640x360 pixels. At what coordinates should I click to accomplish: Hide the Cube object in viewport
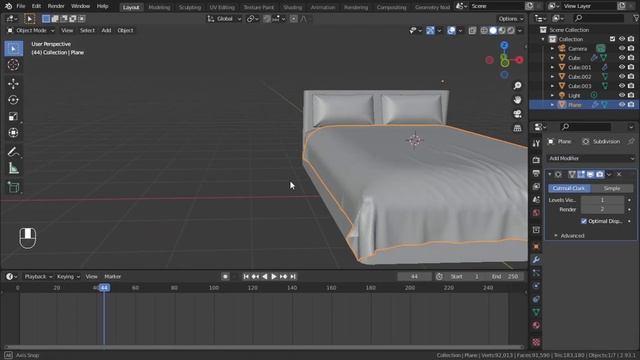pyautogui.click(x=622, y=58)
